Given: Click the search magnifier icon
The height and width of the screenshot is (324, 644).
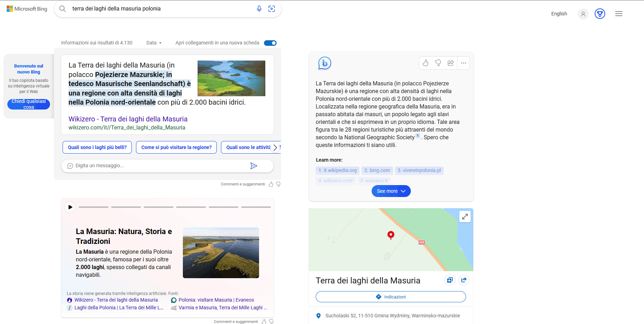Looking at the screenshot, I should [x=63, y=9].
